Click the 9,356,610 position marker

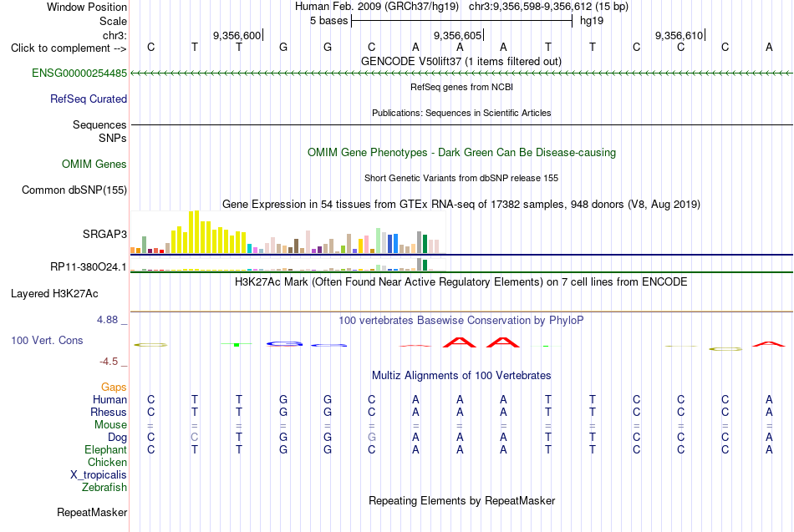pyautogui.click(x=680, y=35)
